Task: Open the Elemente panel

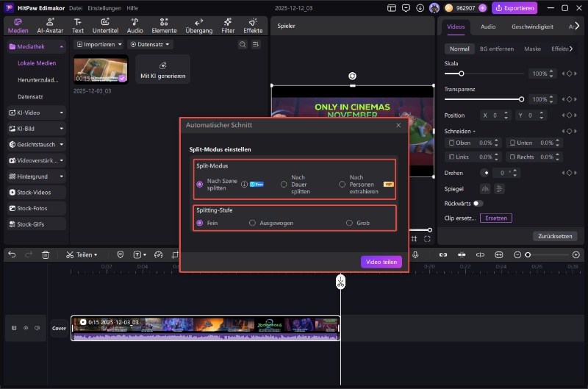Action: tap(164, 26)
